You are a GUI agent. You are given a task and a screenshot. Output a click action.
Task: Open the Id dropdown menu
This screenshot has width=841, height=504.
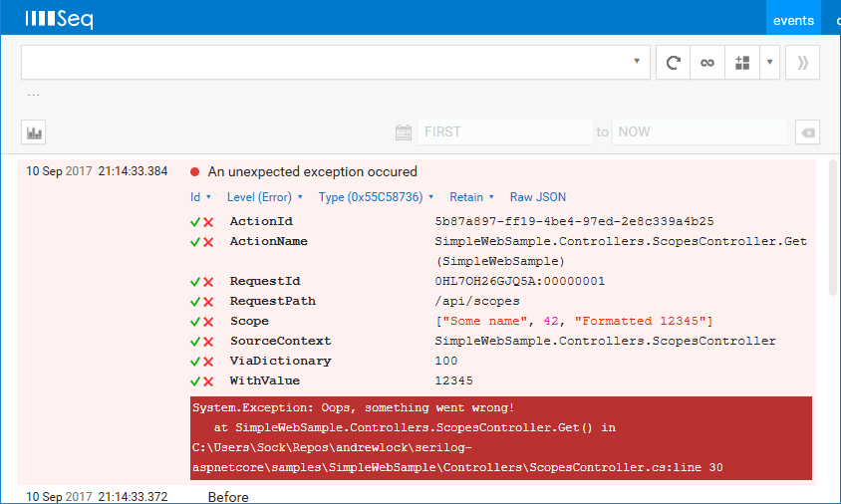(200, 197)
